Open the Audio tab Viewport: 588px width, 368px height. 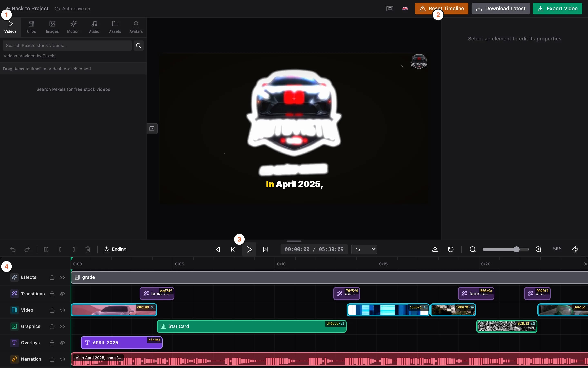(x=94, y=27)
